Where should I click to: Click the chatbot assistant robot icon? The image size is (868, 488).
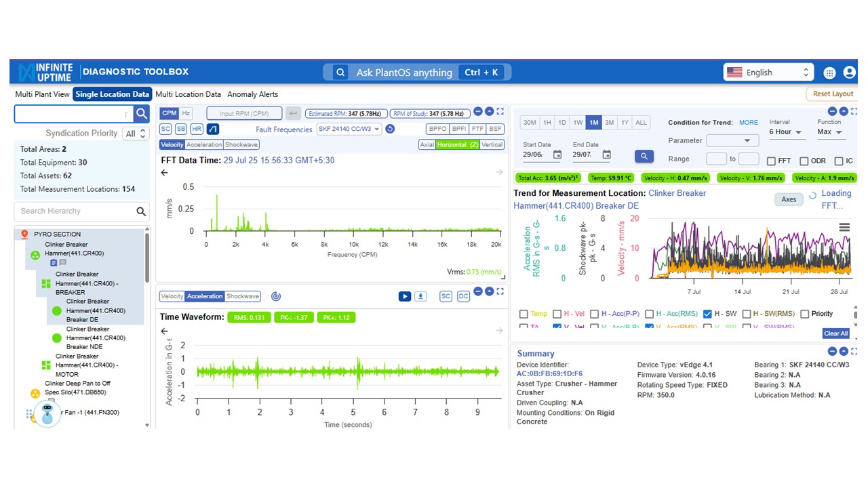(47, 413)
